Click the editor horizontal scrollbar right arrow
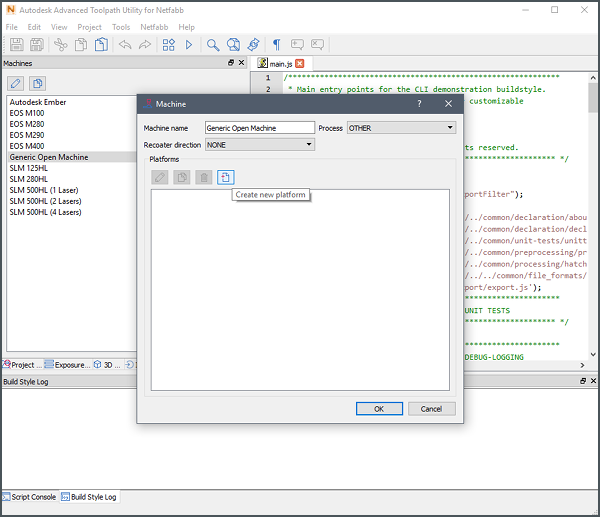600x517 pixels. pyautogui.click(x=582, y=365)
